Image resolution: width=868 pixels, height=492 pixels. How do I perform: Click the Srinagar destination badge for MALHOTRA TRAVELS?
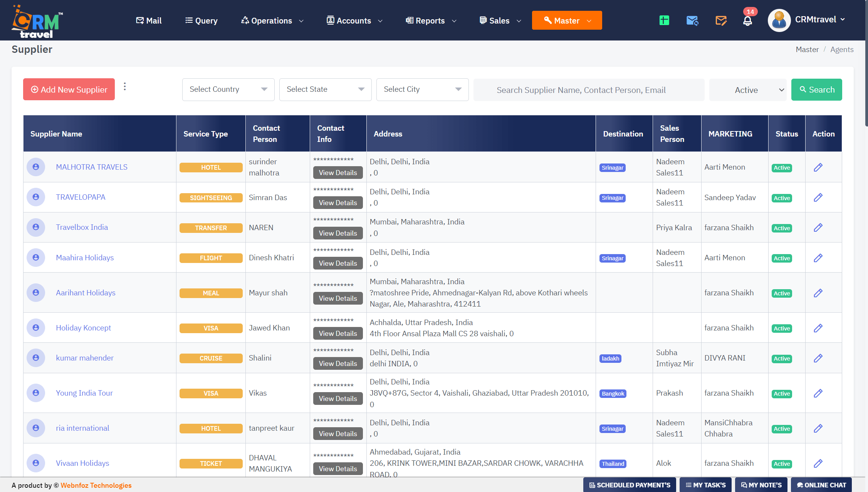(x=612, y=167)
